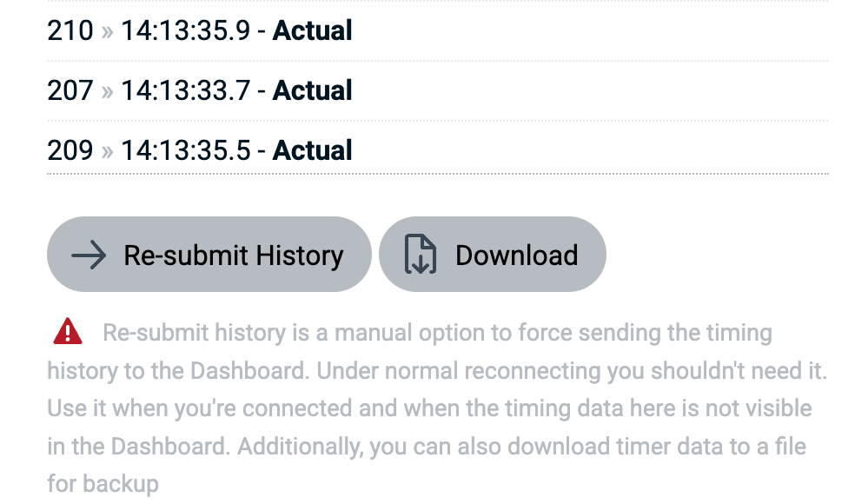Click the 'for backup' line of help text

[x=103, y=484]
